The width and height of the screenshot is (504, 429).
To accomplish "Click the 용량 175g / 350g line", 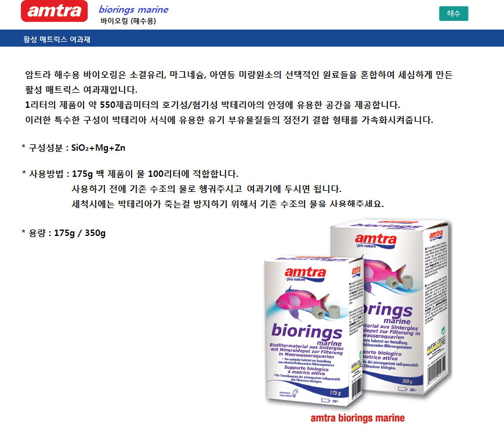I will pos(63,233).
